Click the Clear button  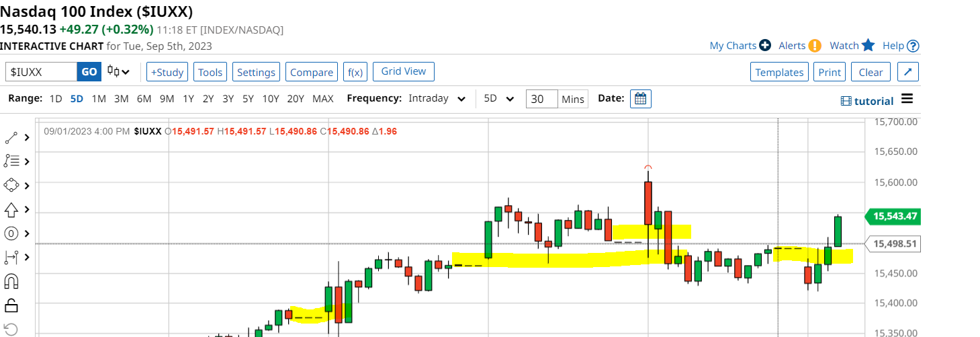click(871, 72)
